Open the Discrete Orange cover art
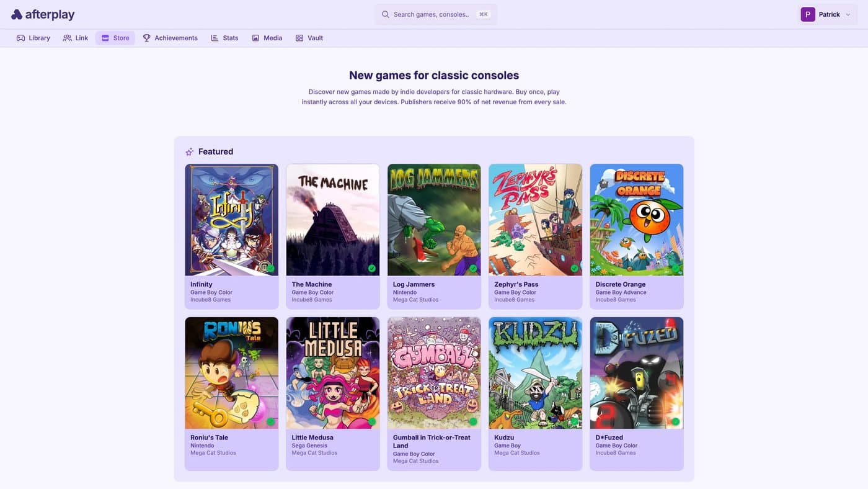 coord(637,220)
